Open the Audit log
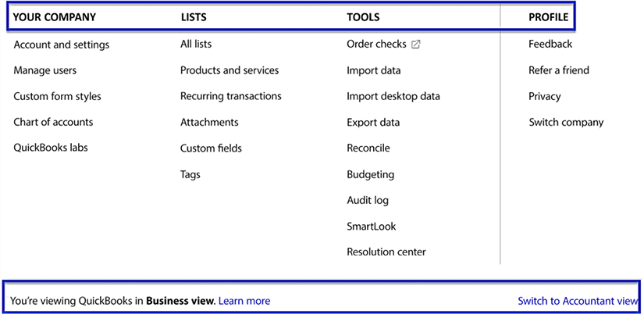This screenshot has width=644, height=318. click(368, 201)
